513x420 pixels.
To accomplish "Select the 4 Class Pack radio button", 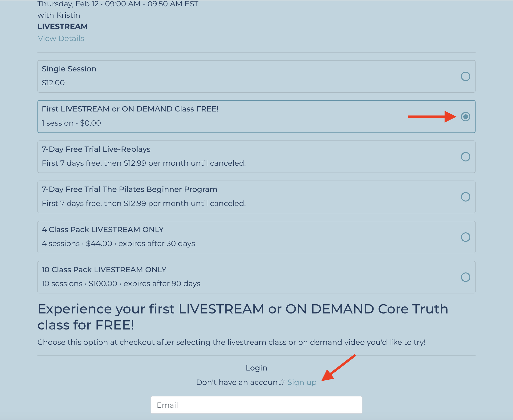I will (x=465, y=237).
